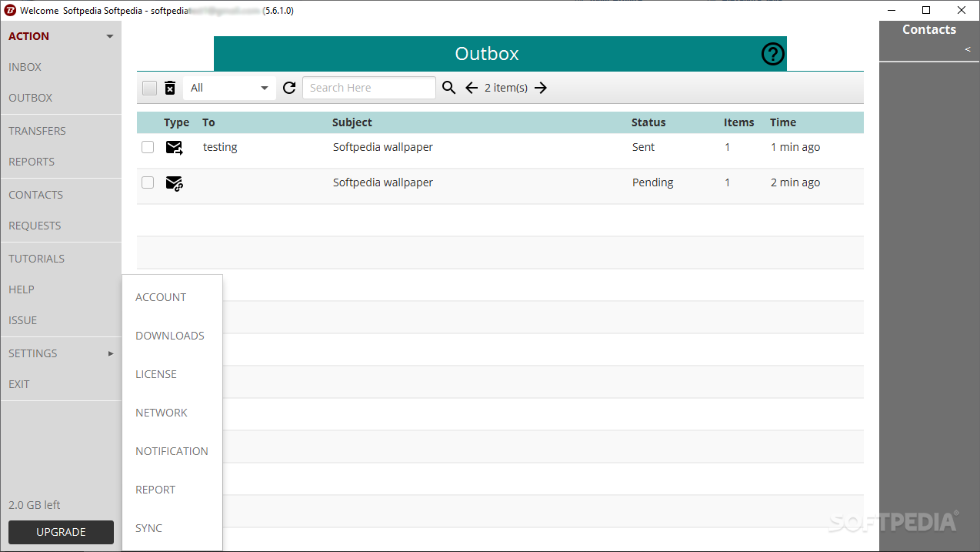Image resolution: width=980 pixels, height=552 pixels.
Task: Click the 'Sent' status text
Action: (643, 147)
